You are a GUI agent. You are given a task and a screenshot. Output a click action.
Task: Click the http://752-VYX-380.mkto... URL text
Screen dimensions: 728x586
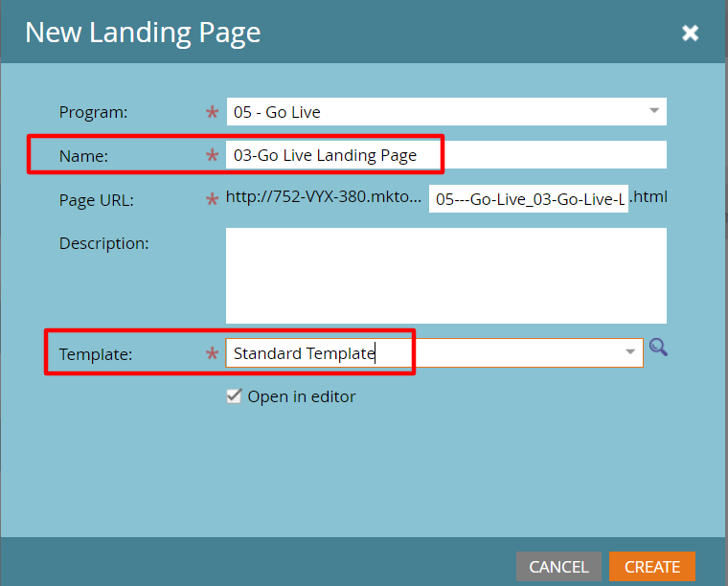coord(323,197)
